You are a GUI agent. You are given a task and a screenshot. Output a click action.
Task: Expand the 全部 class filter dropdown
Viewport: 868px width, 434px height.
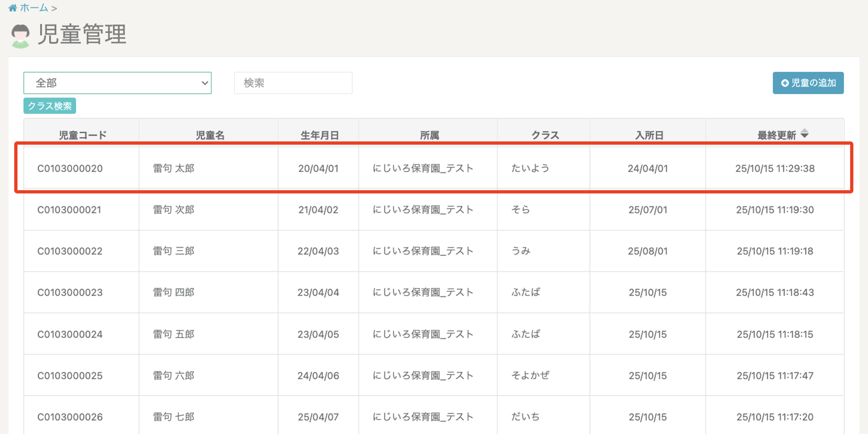tap(117, 83)
